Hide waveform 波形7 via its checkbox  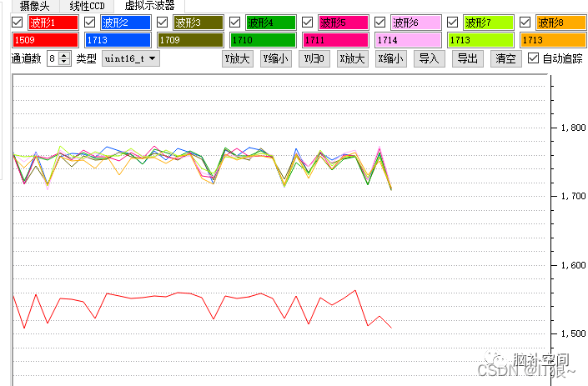453,23
